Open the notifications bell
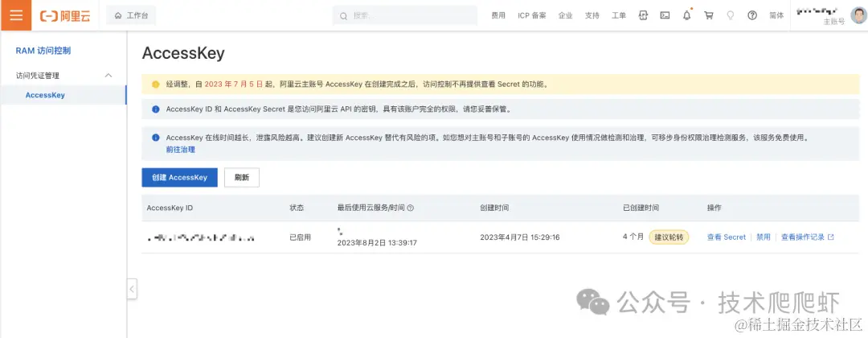Image resolution: width=868 pixels, height=338 pixels. point(687,15)
